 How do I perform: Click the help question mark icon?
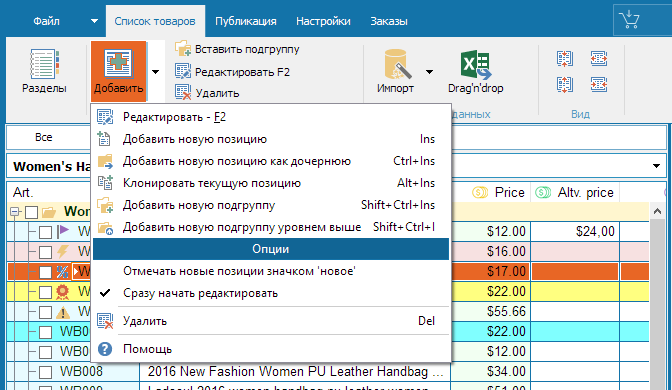pyautogui.click(x=105, y=349)
